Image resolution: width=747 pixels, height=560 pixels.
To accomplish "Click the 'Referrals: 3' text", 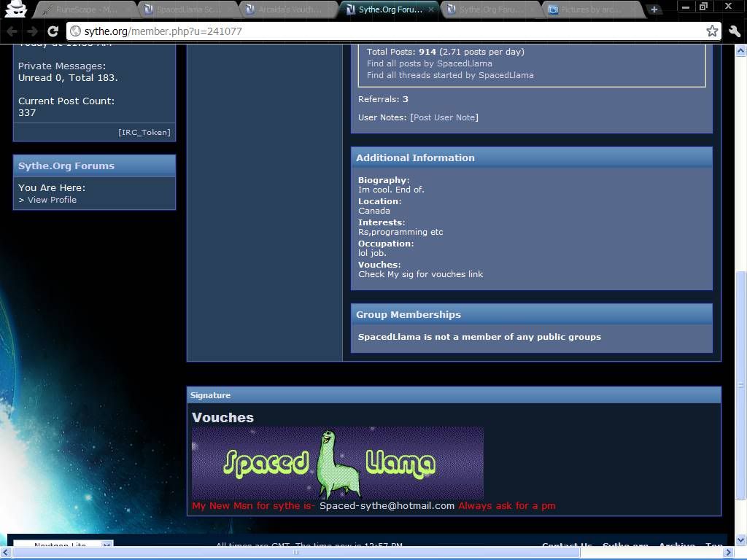I will pos(383,99).
